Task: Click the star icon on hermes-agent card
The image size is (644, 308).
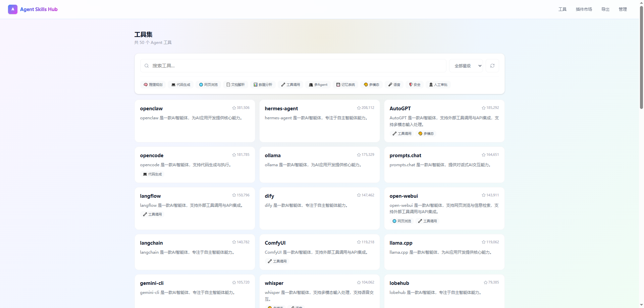Action: 359,108
